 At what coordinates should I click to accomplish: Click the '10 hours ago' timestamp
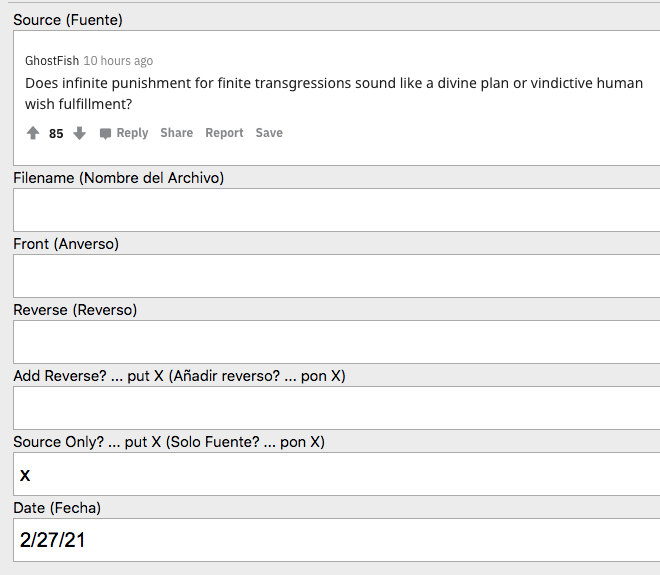tap(118, 61)
